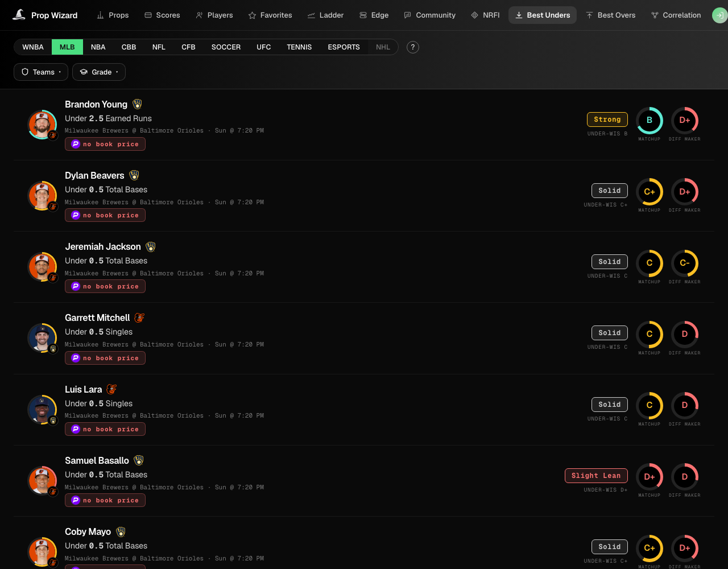The height and width of the screenshot is (569, 728).
Task: Switch to the Ladder tab
Action: point(325,15)
